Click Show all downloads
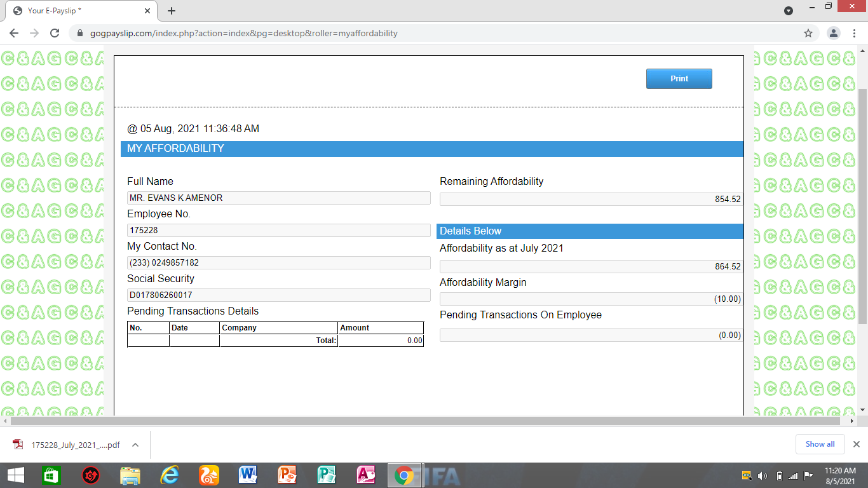 [820, 444]
